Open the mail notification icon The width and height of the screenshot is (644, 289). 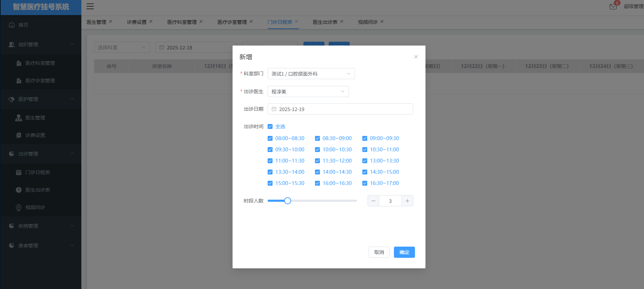[x=613, y=7]
